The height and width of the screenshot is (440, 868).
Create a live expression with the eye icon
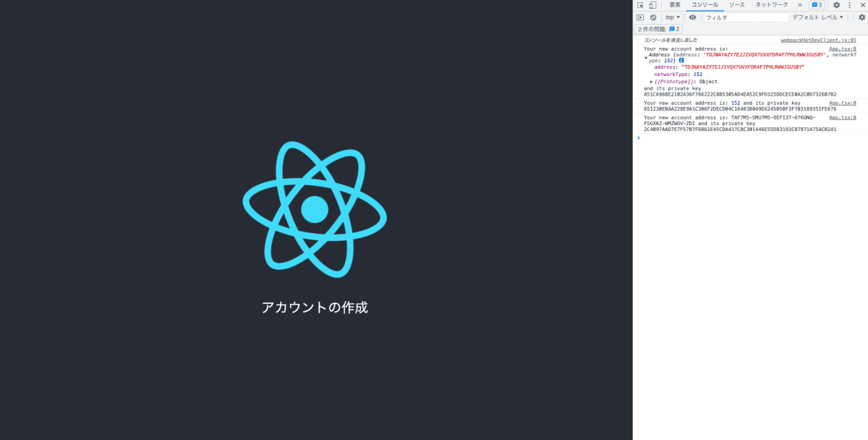tap(692, 17)
